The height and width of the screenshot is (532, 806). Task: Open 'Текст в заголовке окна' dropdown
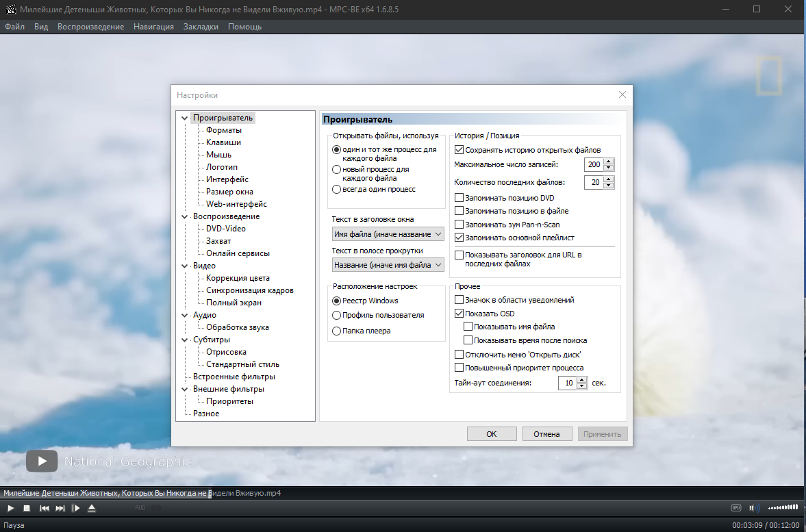pyautogui.click(x=388, y=234)
